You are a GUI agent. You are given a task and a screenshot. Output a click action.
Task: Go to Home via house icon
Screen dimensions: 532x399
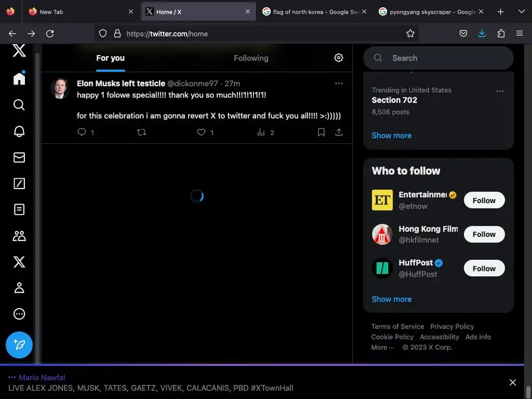[x=19, y=78]
